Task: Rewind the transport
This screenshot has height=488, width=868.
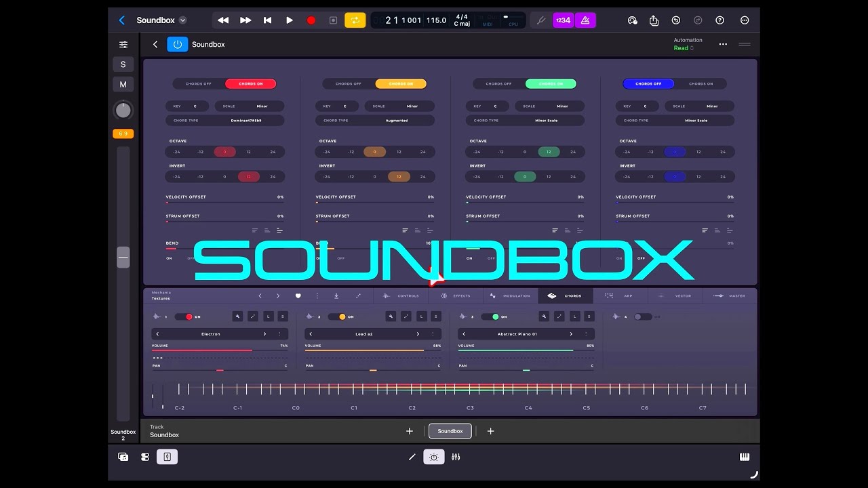Action: pyautogui.click(x=223, y=20)
